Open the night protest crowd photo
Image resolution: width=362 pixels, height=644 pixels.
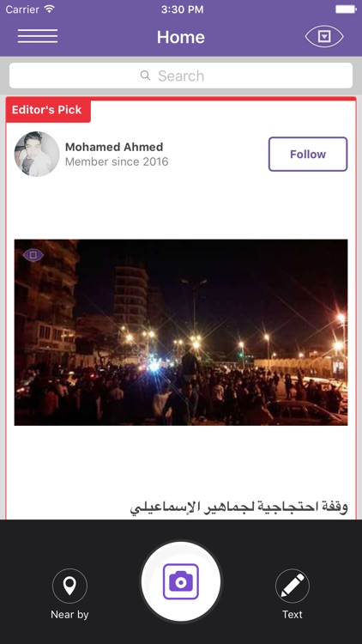(181, 332)
